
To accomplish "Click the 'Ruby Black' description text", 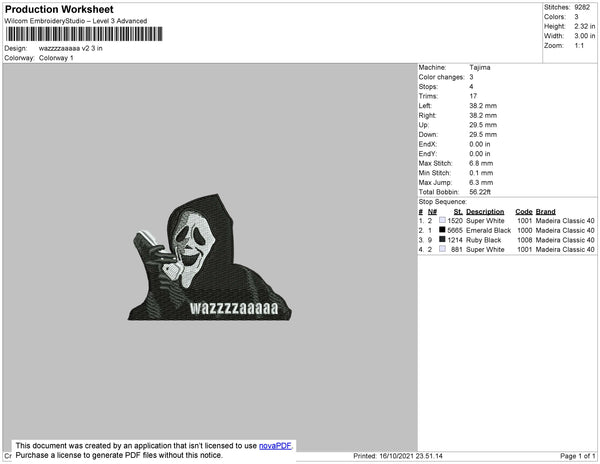I will (x=484, y=240).
